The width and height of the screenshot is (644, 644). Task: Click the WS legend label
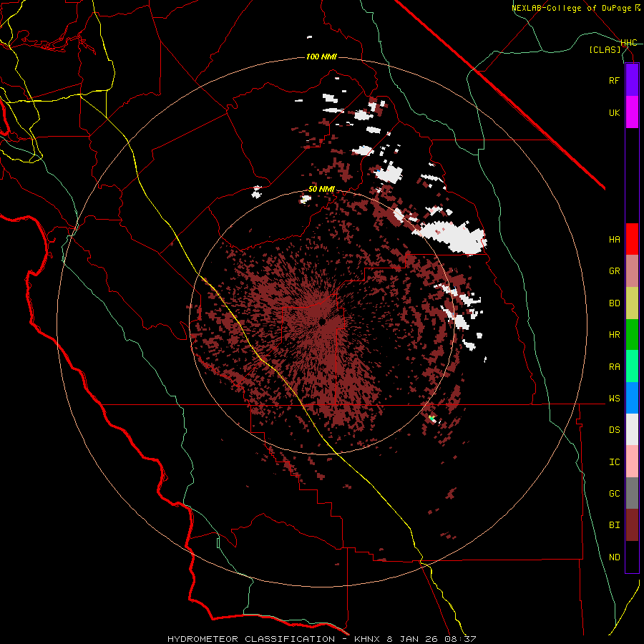click(x=614, y=399)
